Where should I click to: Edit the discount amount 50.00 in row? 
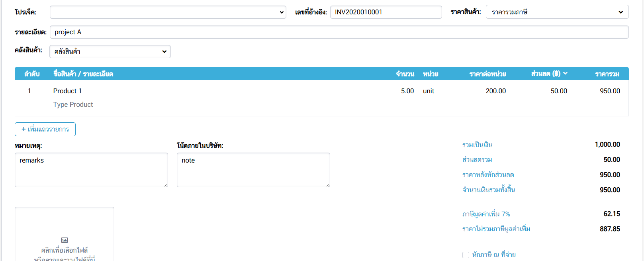pyautogui.click(x=558, y=91)
